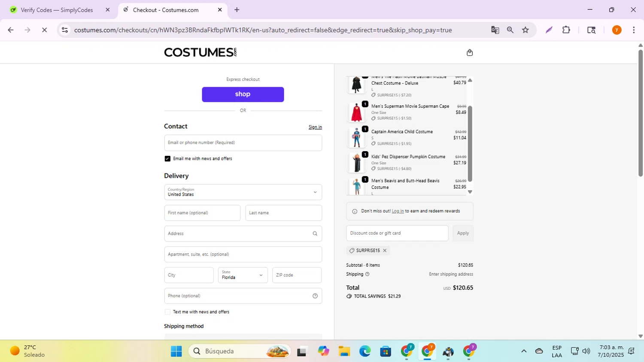Viewport: 644px width, 362px height.
Task: Click the Email or phone number field
Action: pyautogui.click(x=243, y=143)
